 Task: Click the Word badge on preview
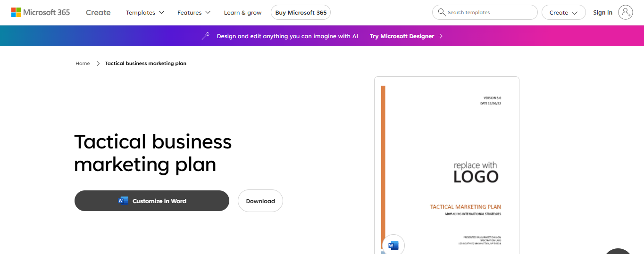pos(393,245)
